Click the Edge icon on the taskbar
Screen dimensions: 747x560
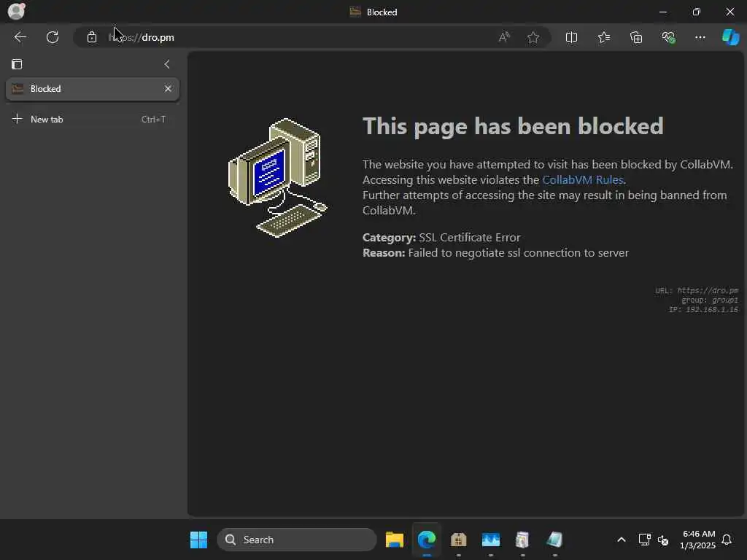click(x=426, y=540)
